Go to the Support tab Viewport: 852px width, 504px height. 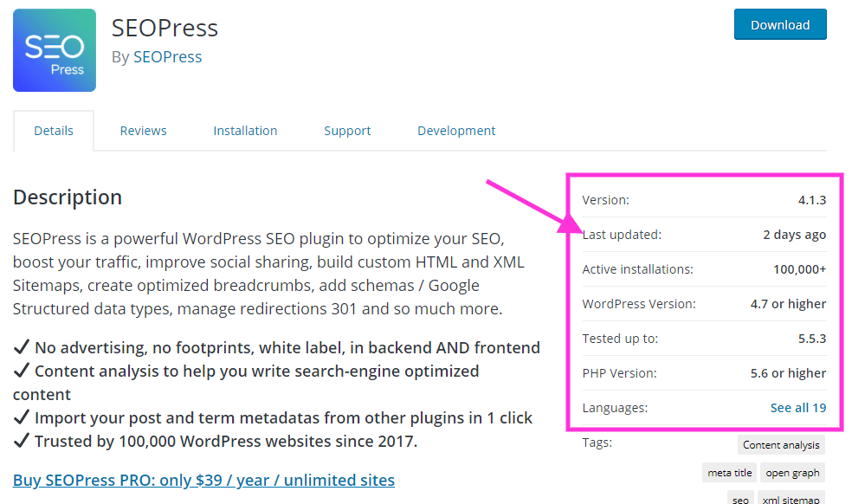pyautogui.click(x=347, y=131)
